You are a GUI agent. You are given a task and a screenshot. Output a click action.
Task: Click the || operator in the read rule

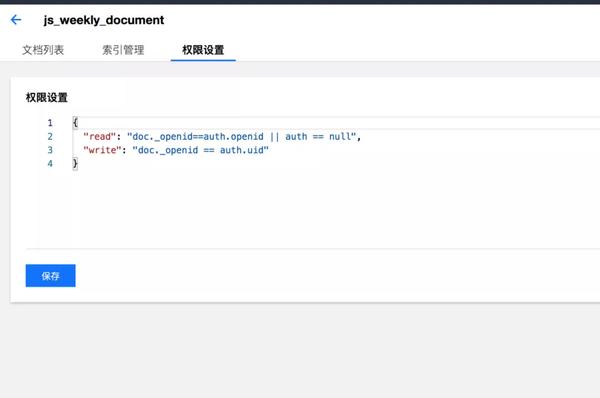pos(274,137)
